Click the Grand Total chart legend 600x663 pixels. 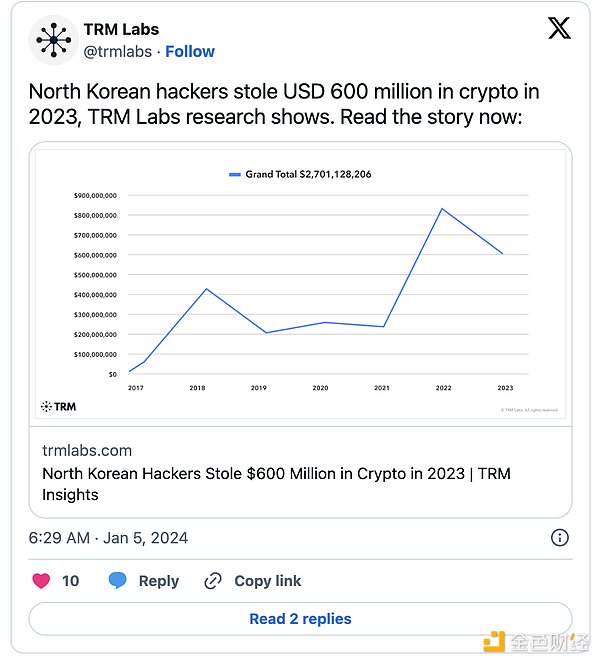pyautogui.click(x=300, y=174)
